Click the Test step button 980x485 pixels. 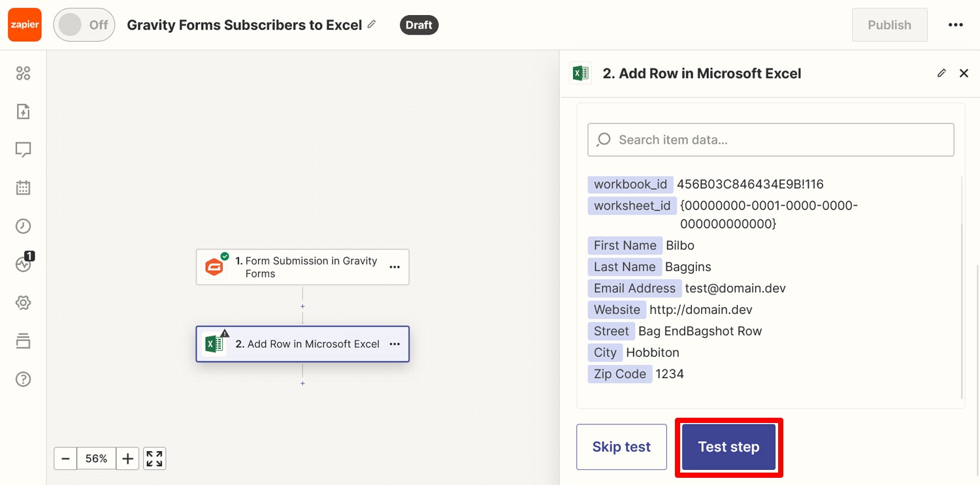click(728, 447)
